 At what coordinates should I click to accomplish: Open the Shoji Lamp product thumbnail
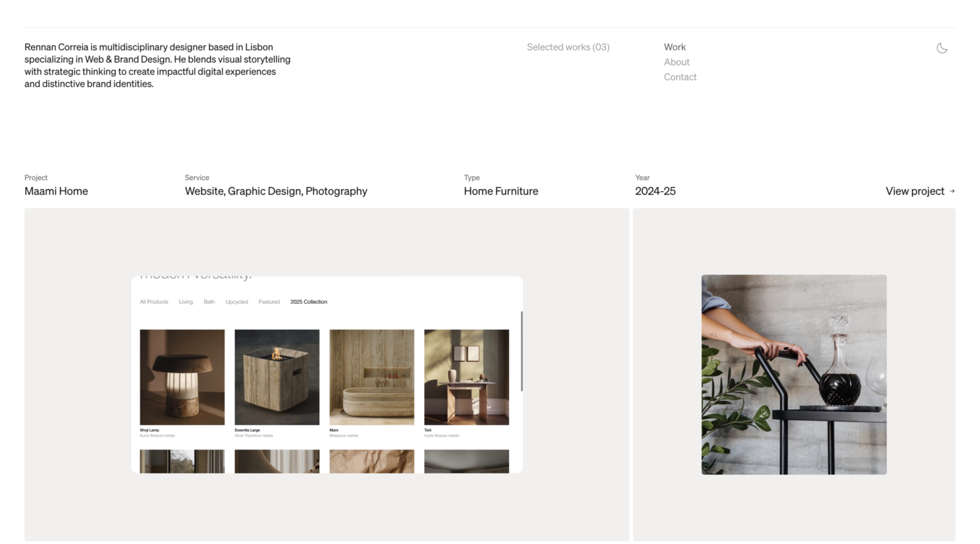point(182,377)
